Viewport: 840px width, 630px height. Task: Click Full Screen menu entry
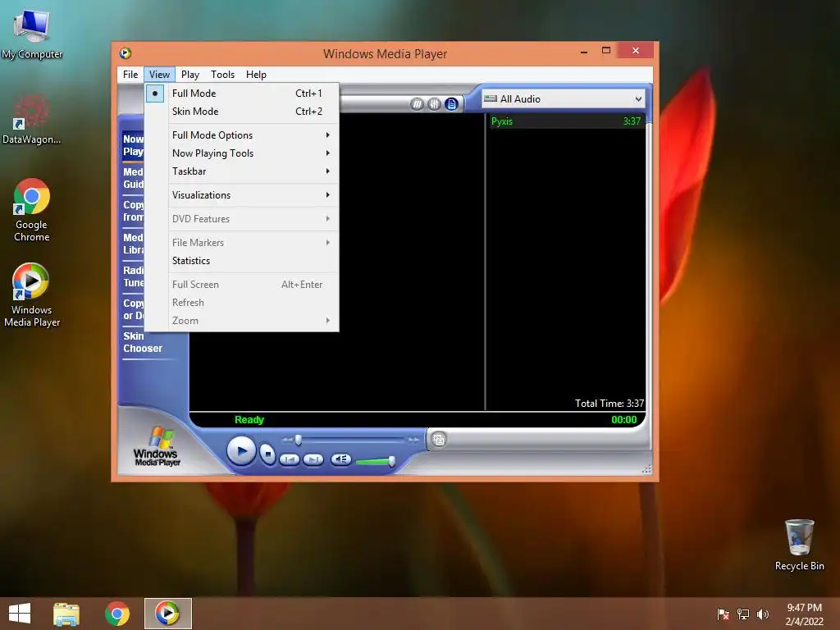tap(242, 284)
